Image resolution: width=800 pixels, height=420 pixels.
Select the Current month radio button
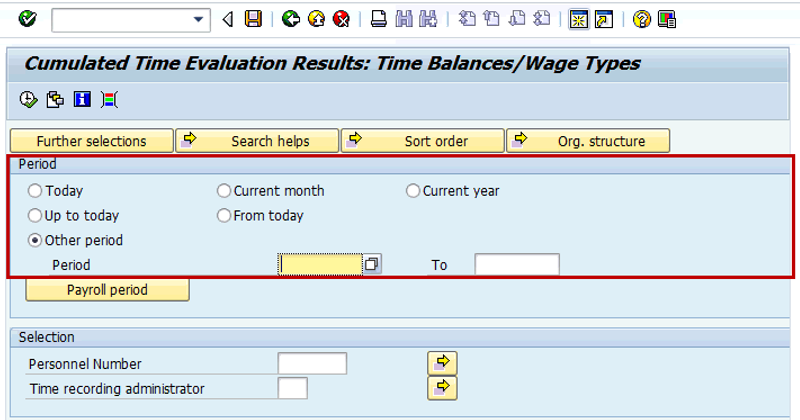(x=225, y=191)
